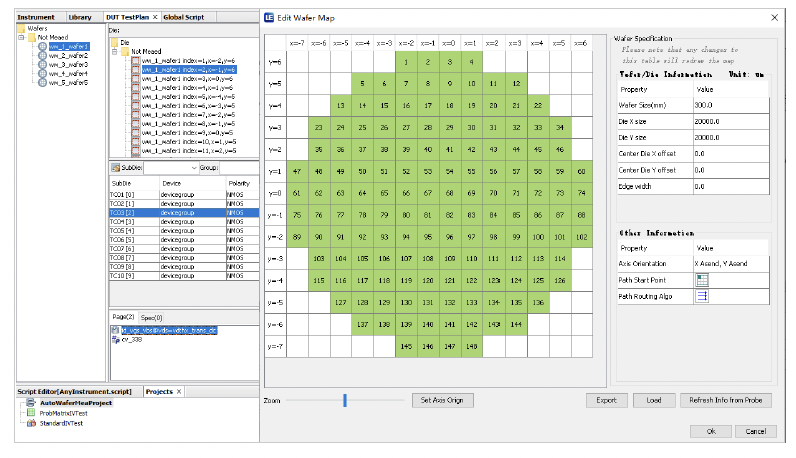This screenshot has width=796, height=458.
Task: Switch to the Global Script tab
Action: click(x=183, y=17)
